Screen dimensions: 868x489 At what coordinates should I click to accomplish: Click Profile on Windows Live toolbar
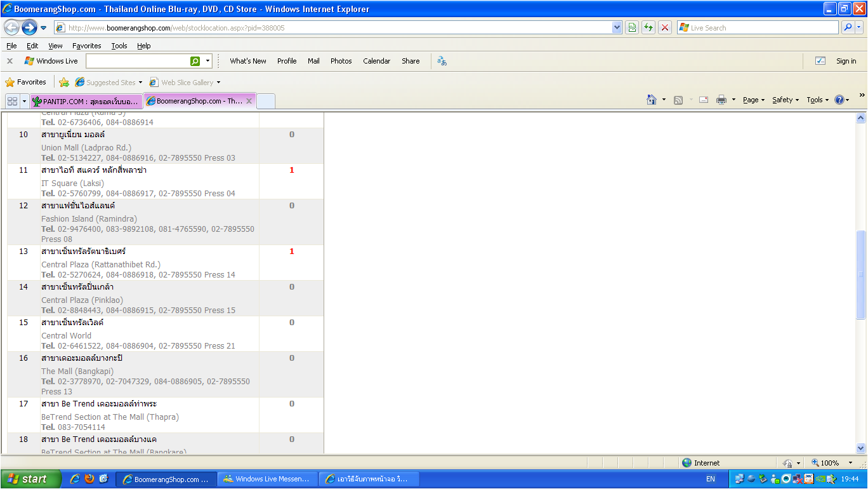pyautogui.click(x=287, y=61)
